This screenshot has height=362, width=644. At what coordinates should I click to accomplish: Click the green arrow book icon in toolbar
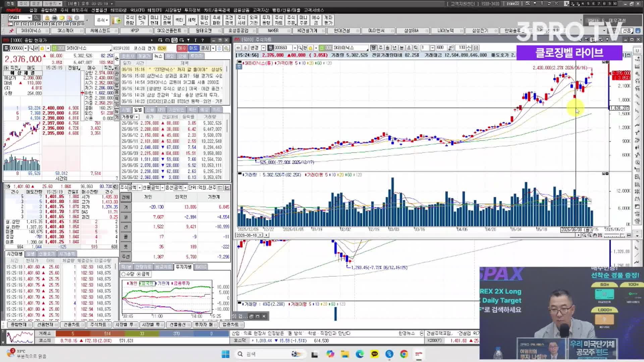(117, 20)
